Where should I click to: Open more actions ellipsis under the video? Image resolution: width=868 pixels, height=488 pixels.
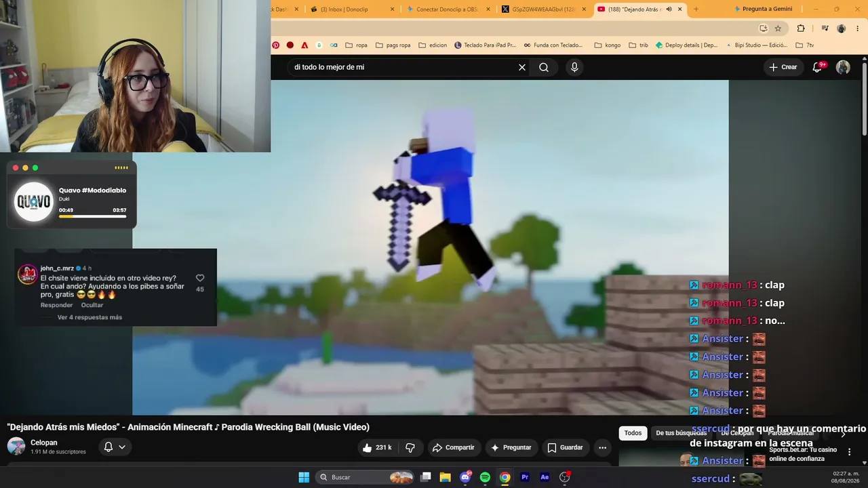tap(602, 447)
